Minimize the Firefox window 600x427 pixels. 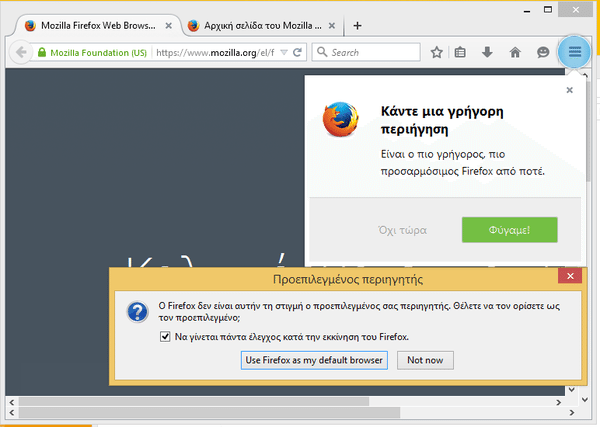coord(527,10)
